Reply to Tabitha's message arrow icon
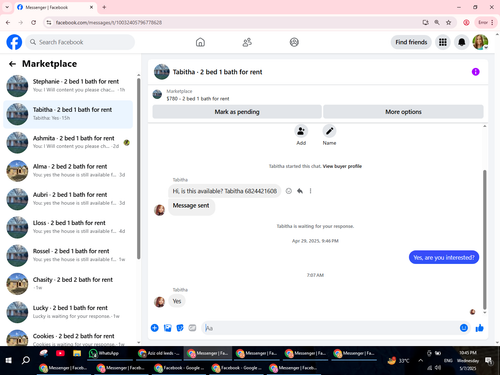 click(x=300, y=191)
